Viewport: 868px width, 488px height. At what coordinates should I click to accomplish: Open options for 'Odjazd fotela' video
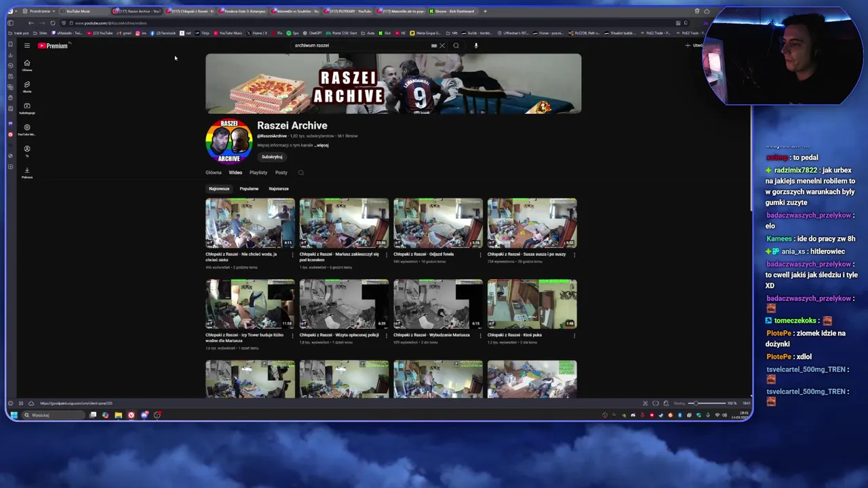pyautogui.click(x=481, y=255)
